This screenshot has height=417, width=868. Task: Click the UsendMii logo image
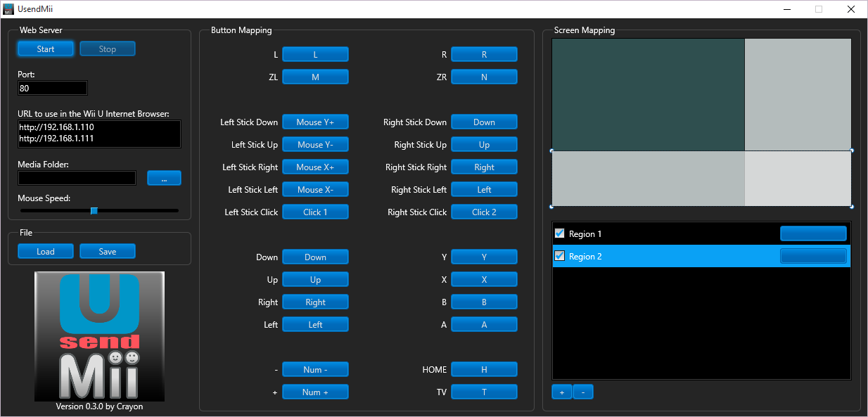99,336
